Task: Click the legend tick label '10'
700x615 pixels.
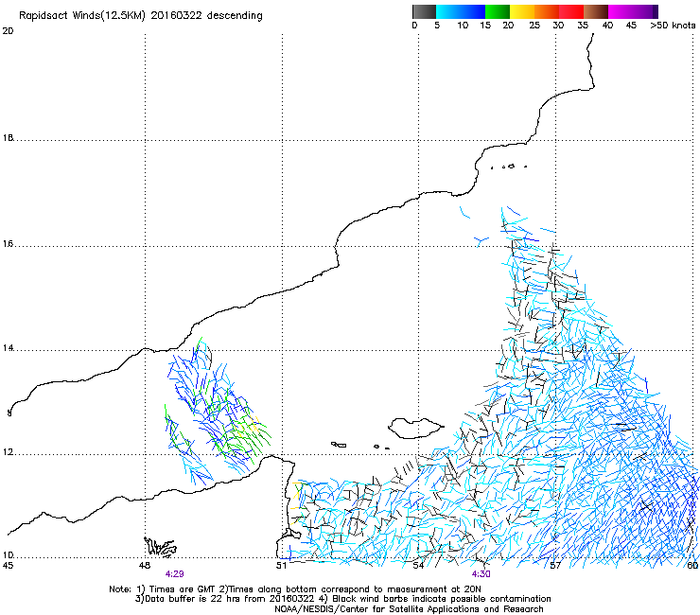Action: [x=463, y=26]
